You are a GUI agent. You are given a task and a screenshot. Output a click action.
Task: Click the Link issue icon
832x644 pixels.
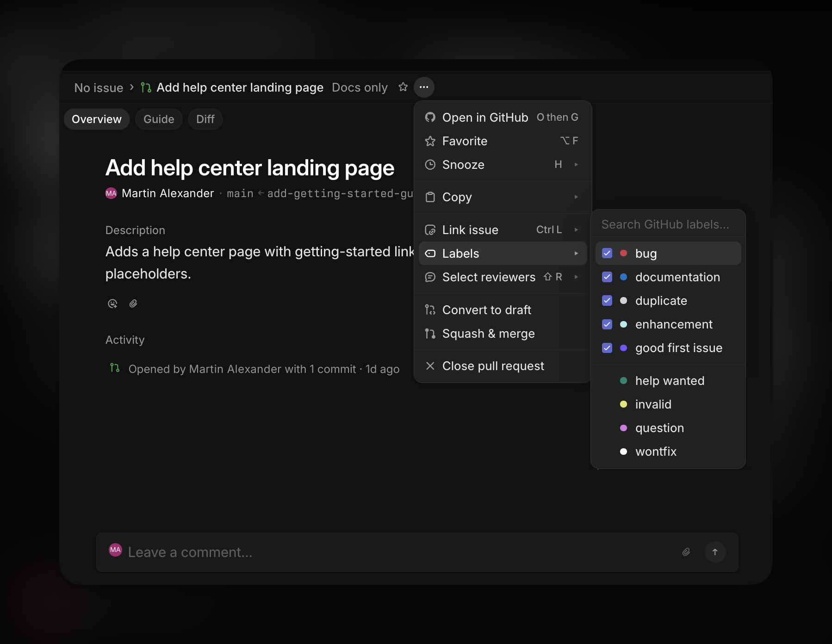[430, 230]
